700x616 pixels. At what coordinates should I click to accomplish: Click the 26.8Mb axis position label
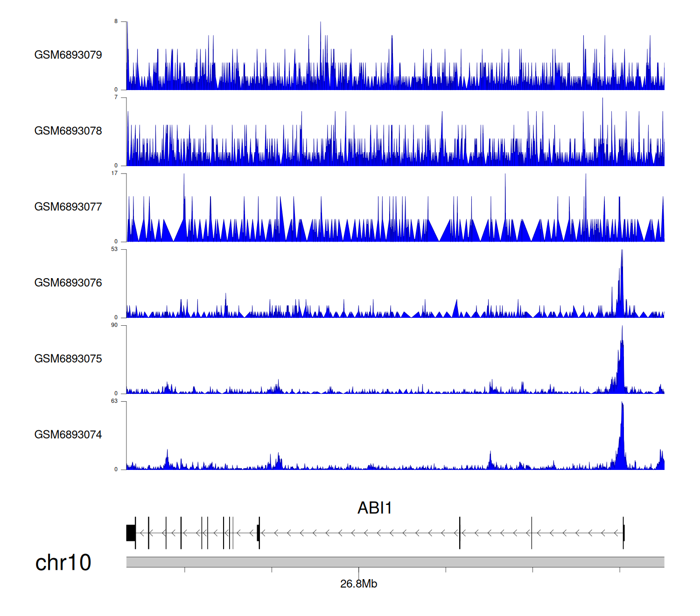click(x=358, y=584)
